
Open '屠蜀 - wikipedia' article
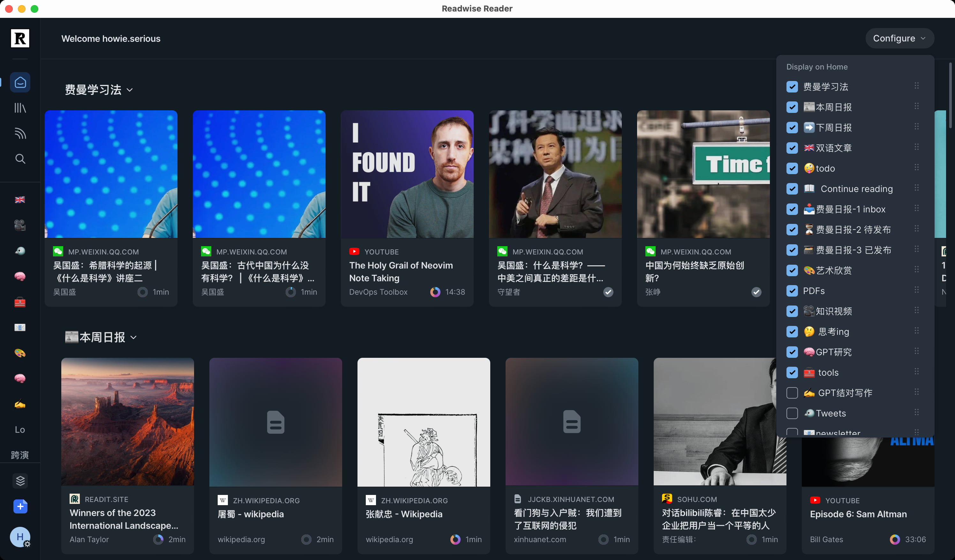click(251, 514)
